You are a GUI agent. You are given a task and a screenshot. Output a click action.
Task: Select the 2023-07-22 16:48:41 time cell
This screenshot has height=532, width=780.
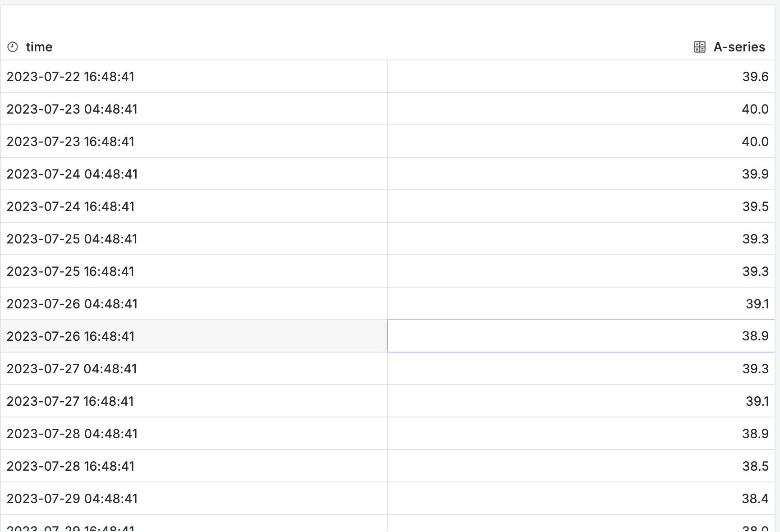70,77
